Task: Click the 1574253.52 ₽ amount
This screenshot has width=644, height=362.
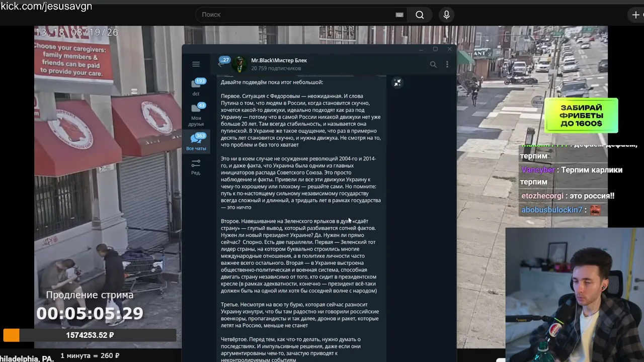Action: pos(90,335)
